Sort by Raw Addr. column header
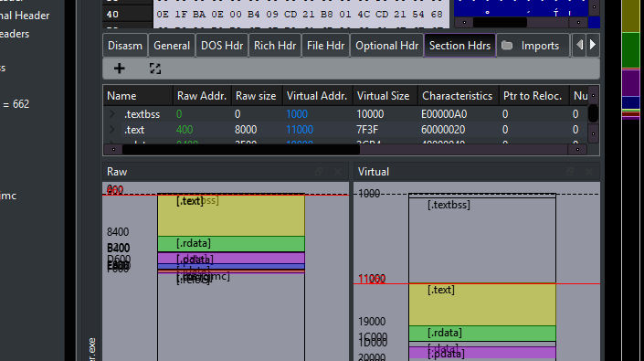Viewport: 644px width, 361px height. (202, 96)
